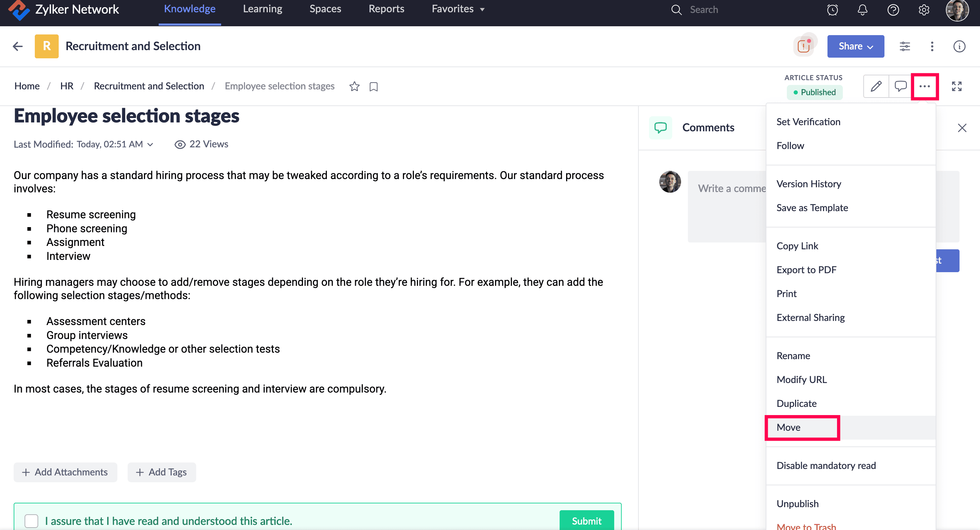Open the comments speech bubble icon

(900, 86)
